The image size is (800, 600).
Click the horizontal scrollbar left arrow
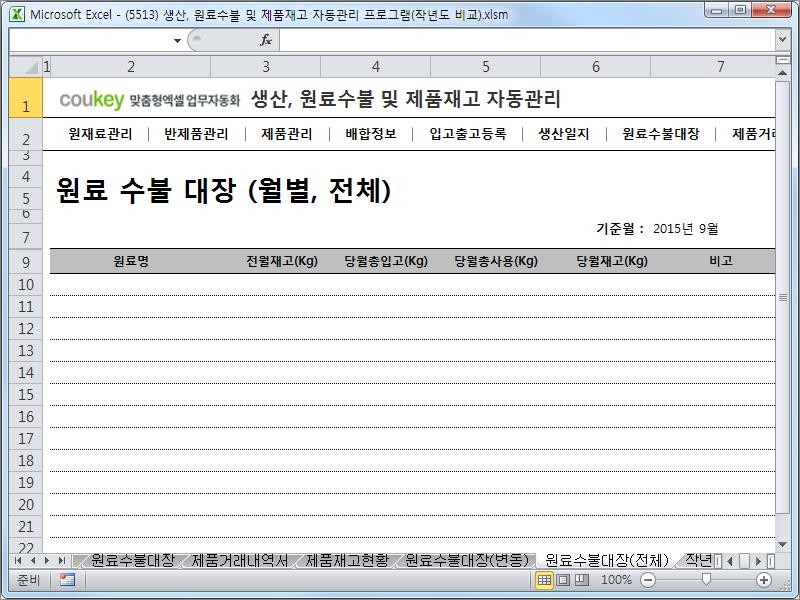pyautogui.click(x=730, y=561)
